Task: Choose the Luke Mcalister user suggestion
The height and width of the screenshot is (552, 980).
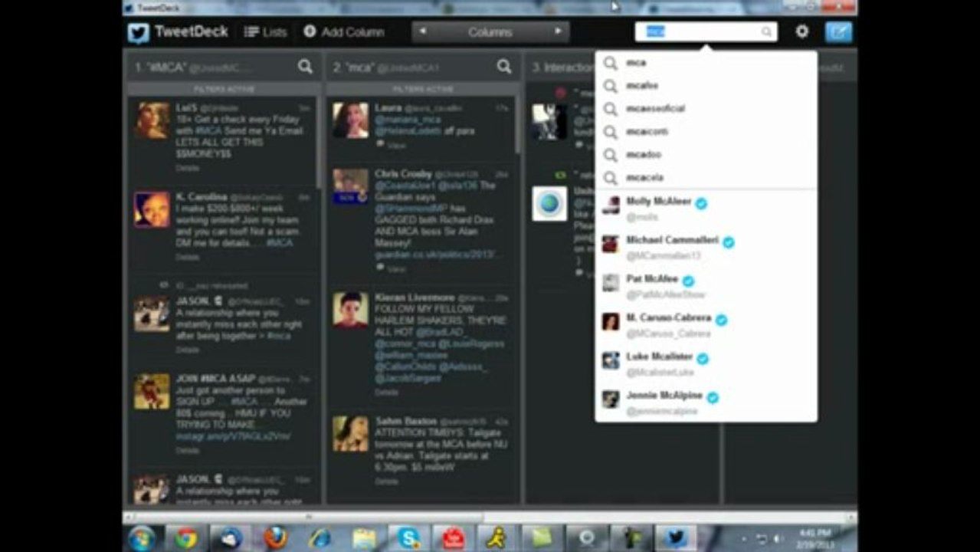Action: pyautogui.click(x=706, y=364)
